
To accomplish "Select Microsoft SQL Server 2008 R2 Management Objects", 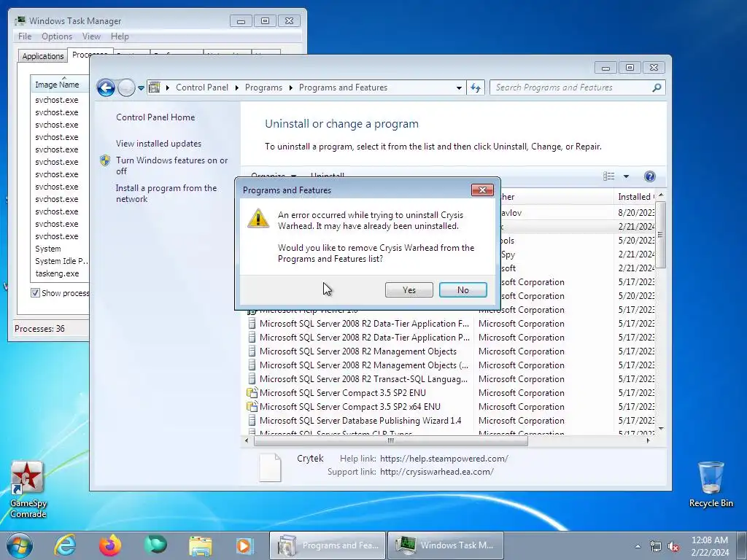I will [x=357, y=351].
